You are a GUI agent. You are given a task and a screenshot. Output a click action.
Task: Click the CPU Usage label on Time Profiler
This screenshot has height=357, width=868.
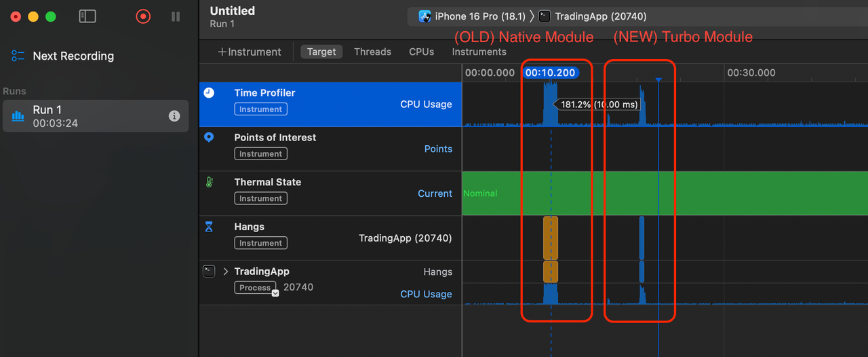426,105
